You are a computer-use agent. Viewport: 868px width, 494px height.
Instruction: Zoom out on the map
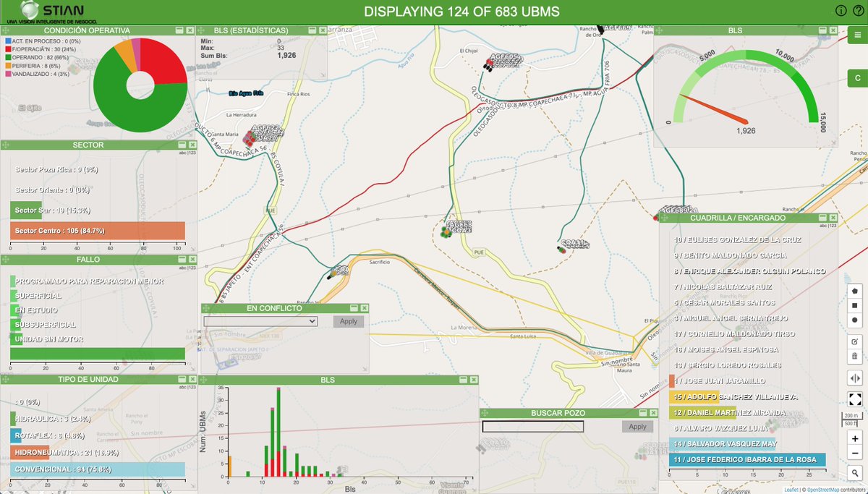tap(855, 453)
